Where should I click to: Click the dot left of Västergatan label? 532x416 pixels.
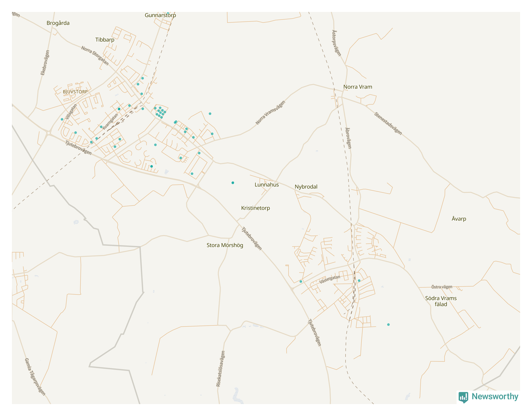click(301, 282)
